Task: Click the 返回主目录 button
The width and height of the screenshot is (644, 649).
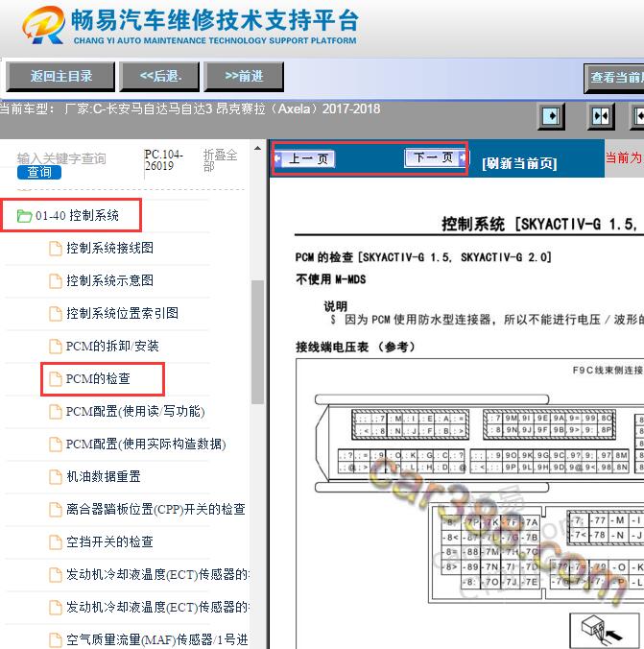Action: point(60,76)
